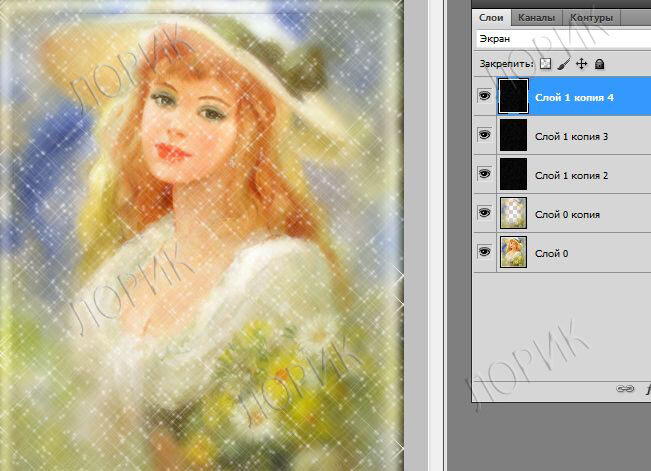Select thumbnail of Слой 0

[513, 252]
